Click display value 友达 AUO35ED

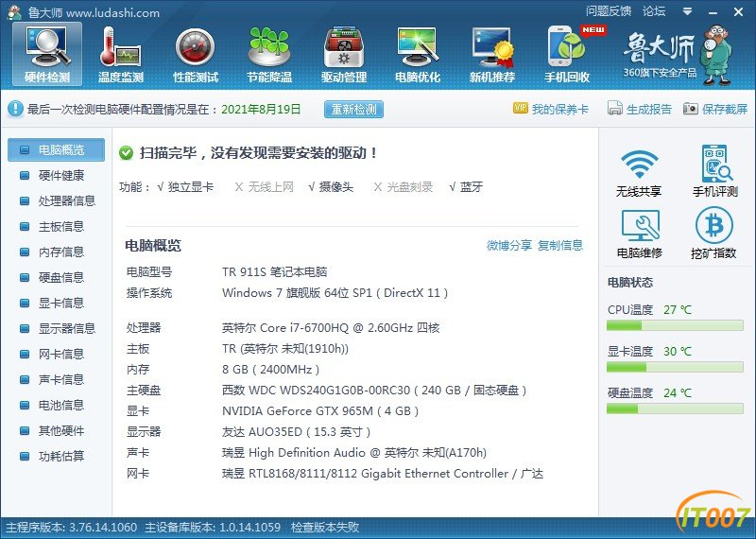click(x=296, y=432)
